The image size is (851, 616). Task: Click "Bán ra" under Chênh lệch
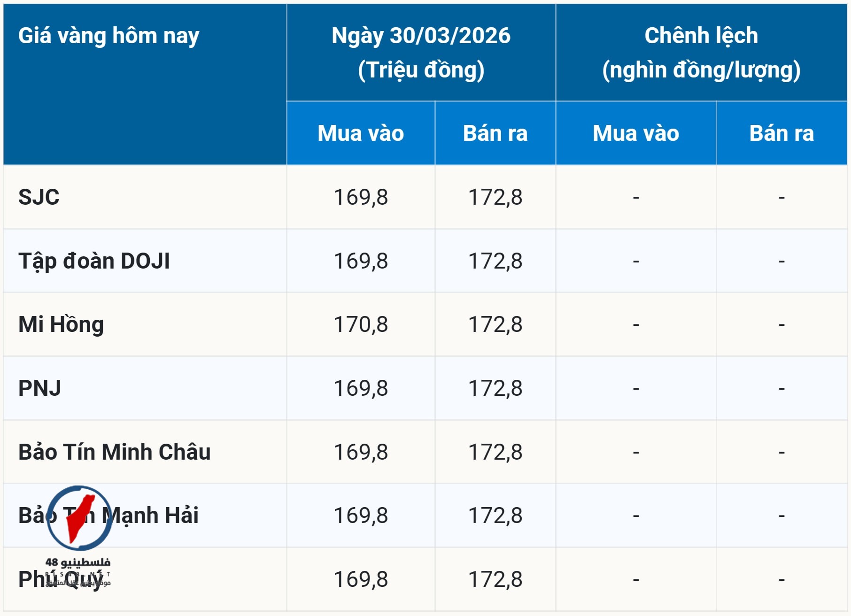781,133
